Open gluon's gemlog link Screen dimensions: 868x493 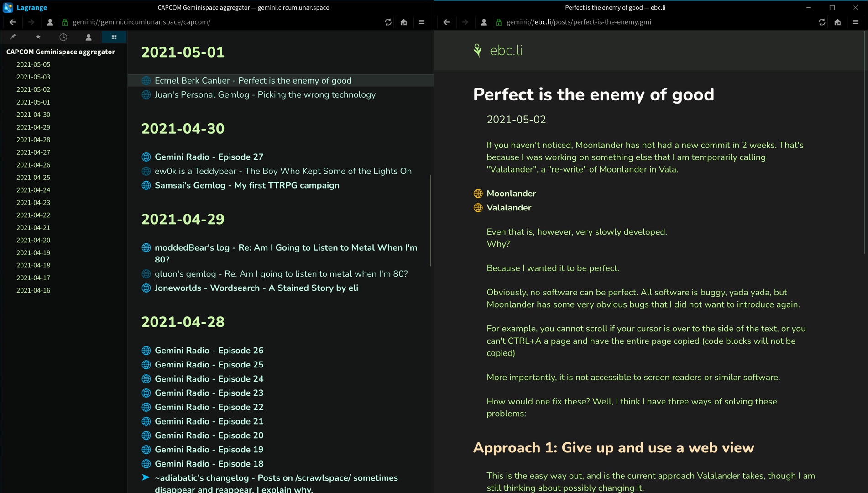coord(281,274)
